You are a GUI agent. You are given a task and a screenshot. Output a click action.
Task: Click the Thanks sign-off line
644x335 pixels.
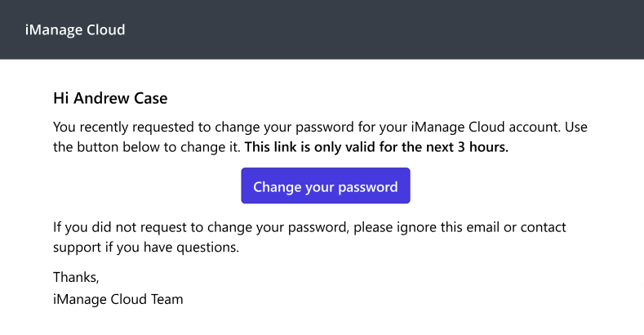tap(76, 278)
